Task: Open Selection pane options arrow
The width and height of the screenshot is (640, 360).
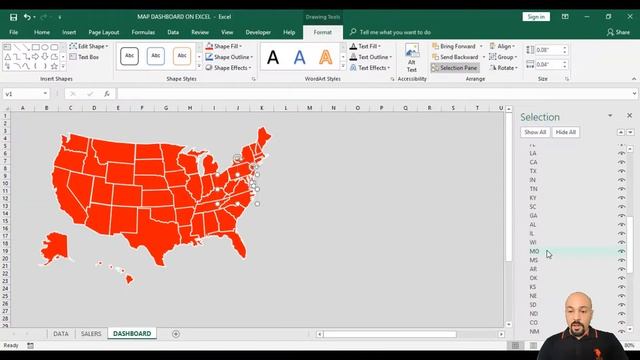Action: pos(610,116)
